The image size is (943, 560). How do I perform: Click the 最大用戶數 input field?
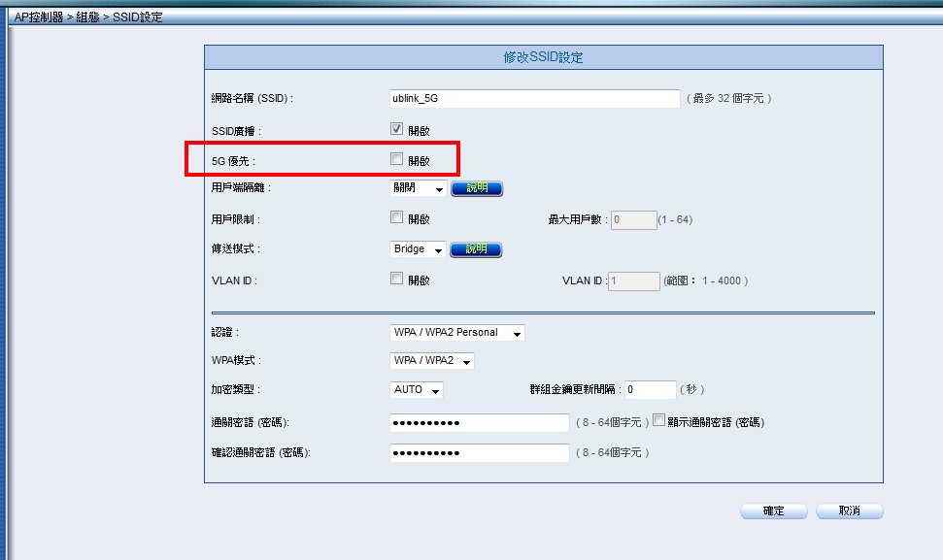pos(633,220)
